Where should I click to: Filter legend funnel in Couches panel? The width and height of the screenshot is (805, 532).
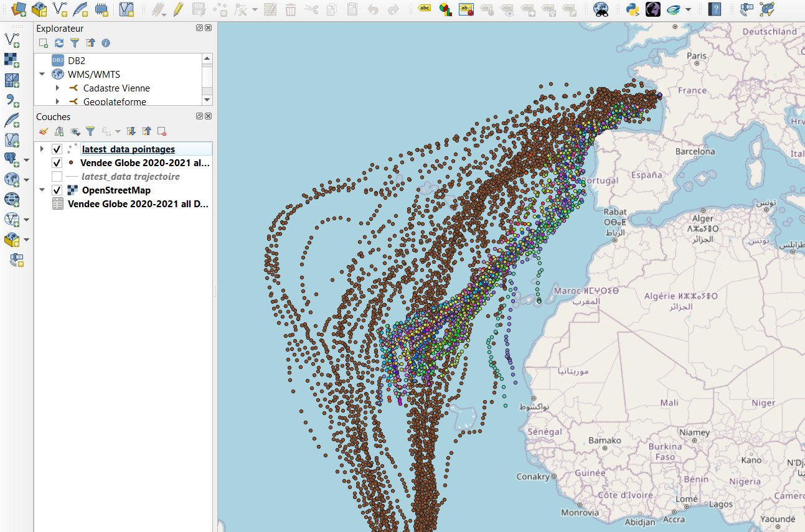(90, 131)
